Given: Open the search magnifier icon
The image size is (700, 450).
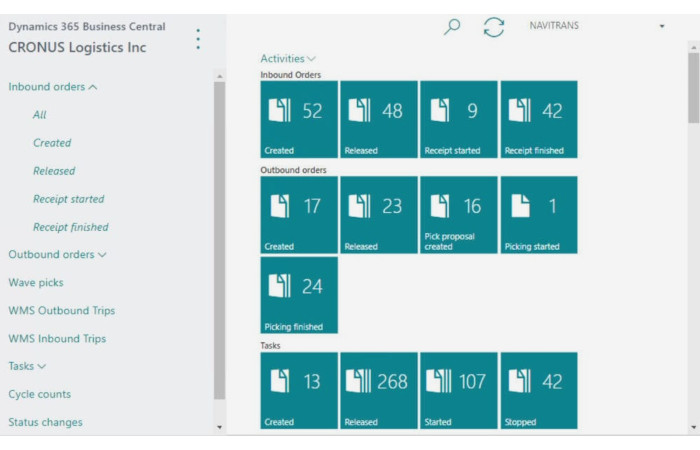Looking at the screenshot, I should point(452,27).
